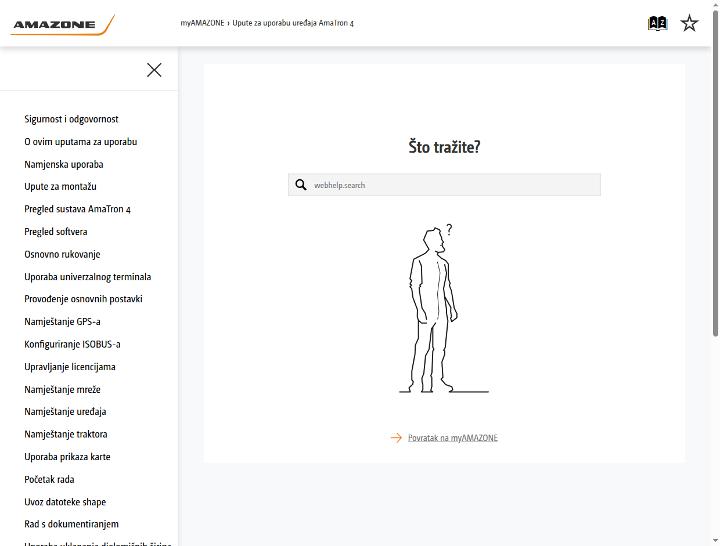Image resolution: width=720 pixels, height=546 pixels.
Task: Open Uporaba prikaza karte section
Action: (67, 456)
